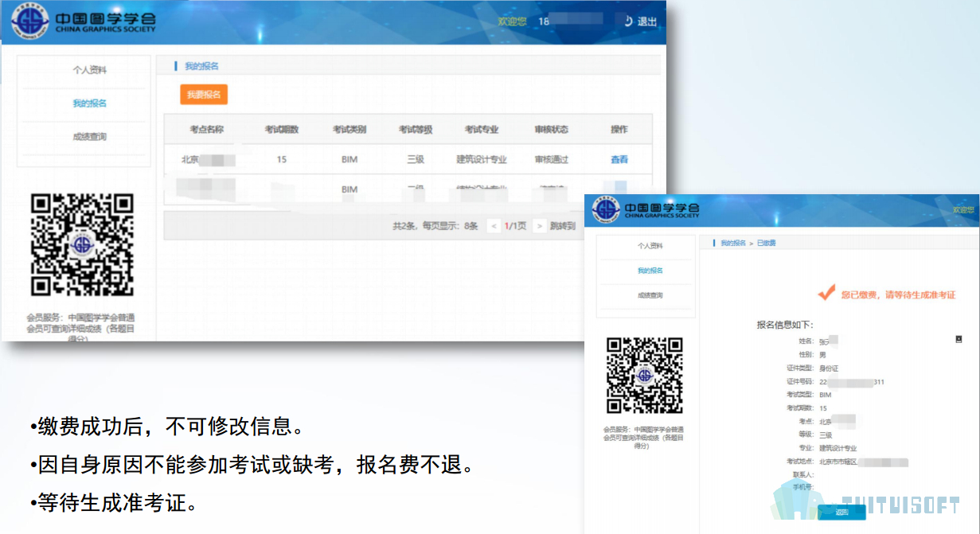980x534 pixels.
Task: Click the 15 cell in 考试期数 column
Action: (282, 159)
